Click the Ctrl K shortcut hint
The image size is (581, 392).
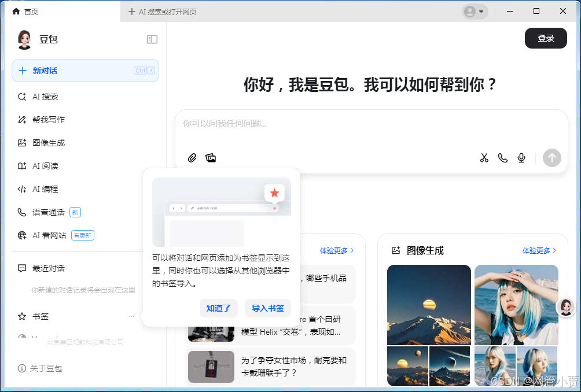(x=144, y=71)
